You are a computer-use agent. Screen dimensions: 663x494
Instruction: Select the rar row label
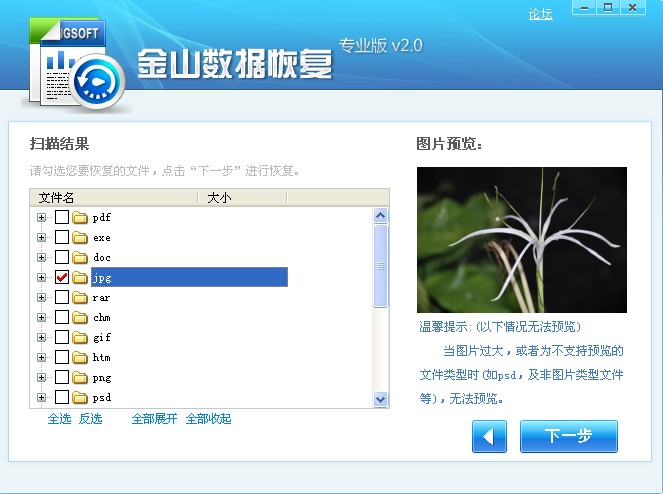click(x=102, y=298)
